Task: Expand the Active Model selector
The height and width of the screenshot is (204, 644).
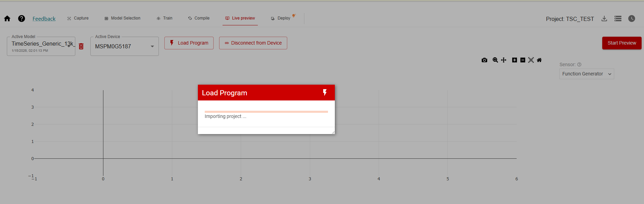Action: tap(41, 46)
